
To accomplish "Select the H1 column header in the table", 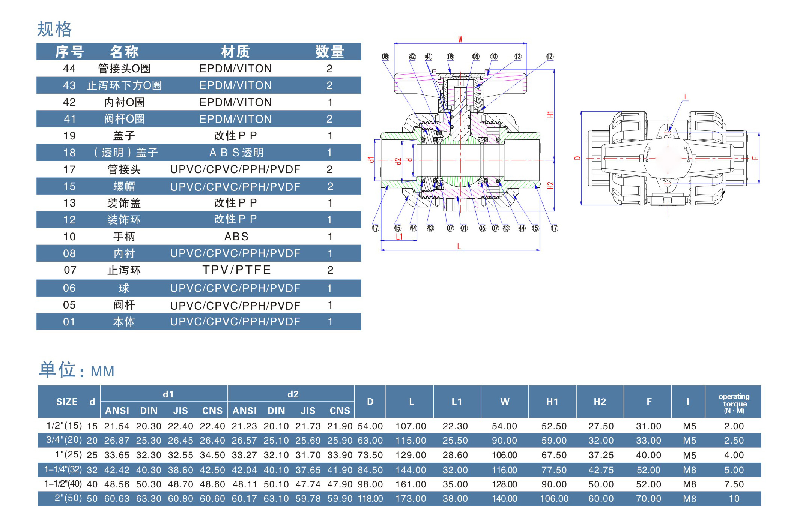I will tap(552, 402).
